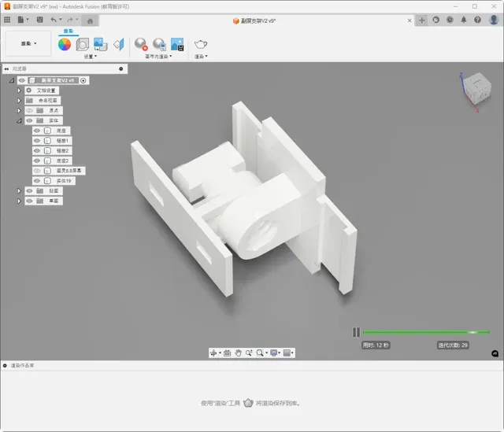Switch to the 渲染 ribbon tab
This screenshot has width=504, height=432.
[x=69, y=31]
